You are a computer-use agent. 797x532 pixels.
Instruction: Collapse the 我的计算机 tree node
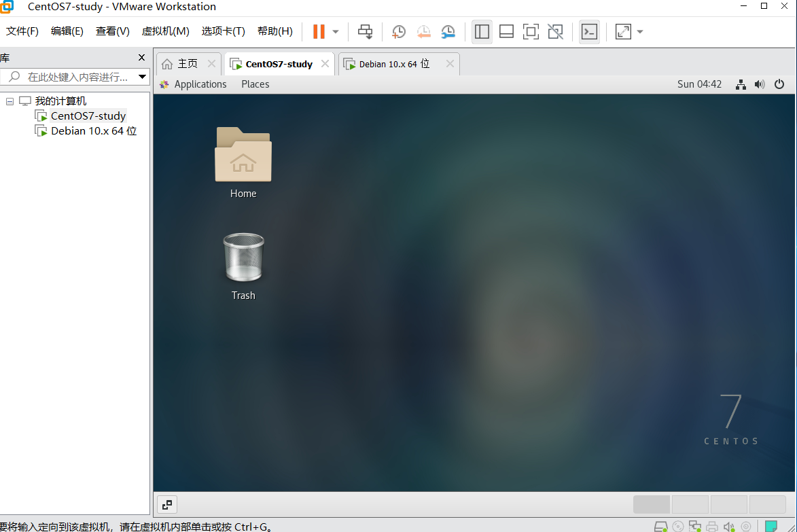point(10,101)
